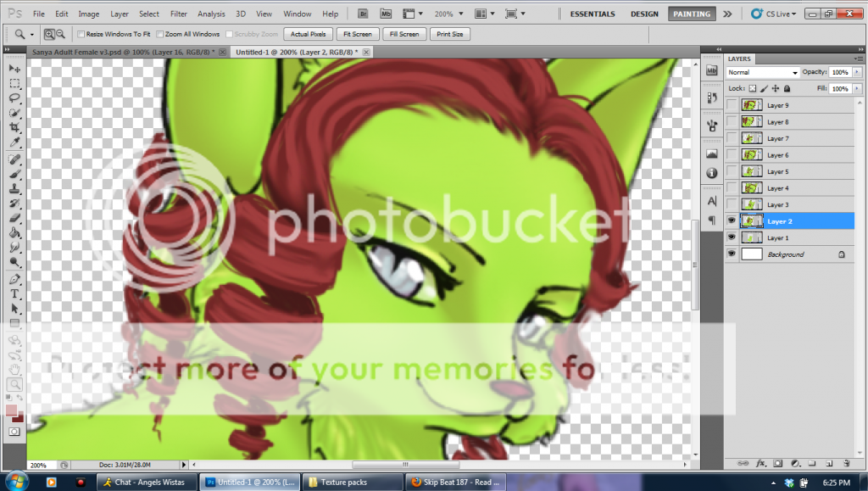Image resolution: width=868 pixels, height=491 pixels.
Task: Open the Info panel icon
Action: point(711,172)
